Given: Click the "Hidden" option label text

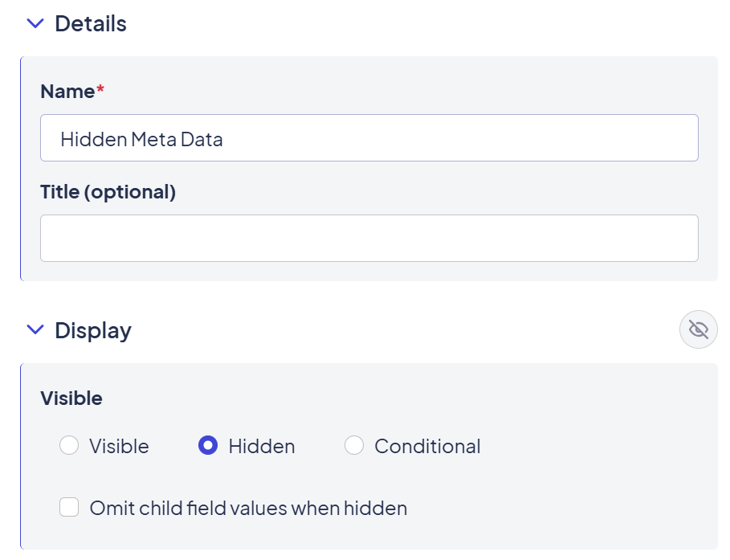Looking at the screenshot, I should click(261, 446).
